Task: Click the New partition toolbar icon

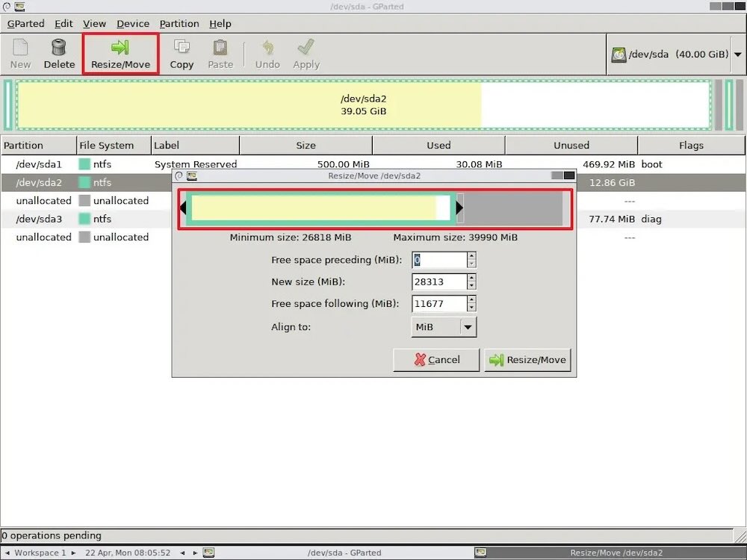Action: click(20, 54)
